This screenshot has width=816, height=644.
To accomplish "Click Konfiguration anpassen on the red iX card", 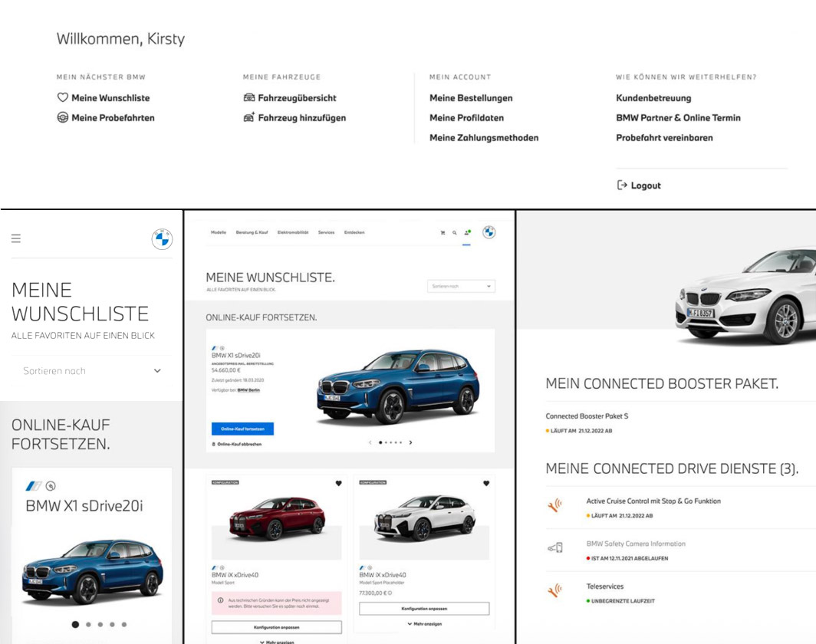I will [x=277, y=627].
